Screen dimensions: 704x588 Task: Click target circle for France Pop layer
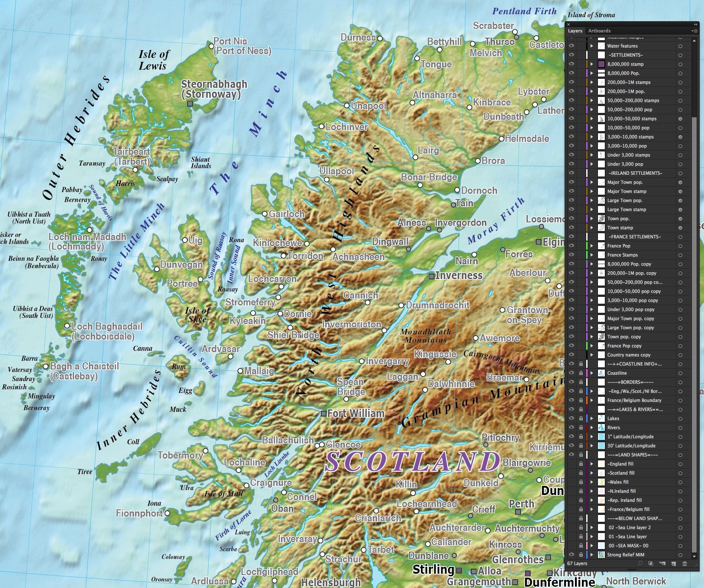point(680,246)
